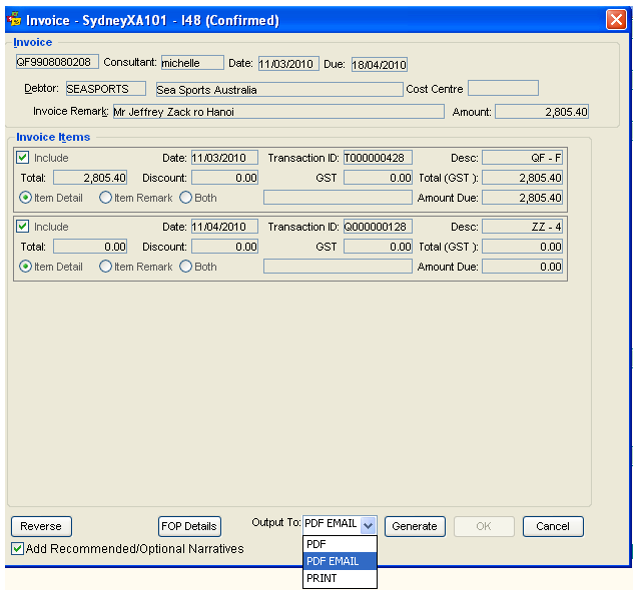
Task: Select Item Remark radio for ZZ - 4 item
Action: pyautogui.click(x=105, y=266)
